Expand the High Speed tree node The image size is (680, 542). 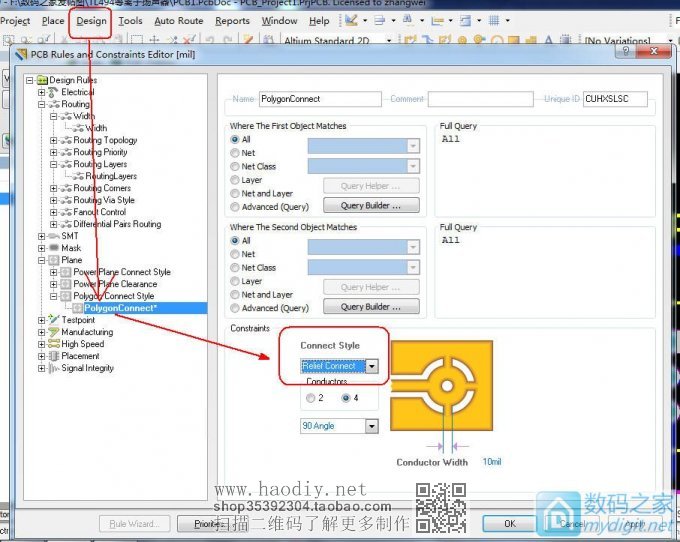42,344
